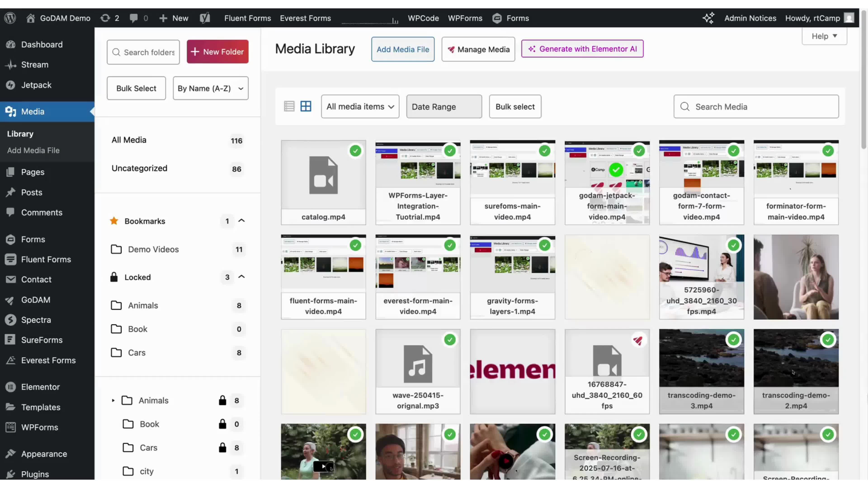The height and width of the screenshot is (488, 868).
Task: Switch Media Library to list view
Action: (x=289, y=106)
